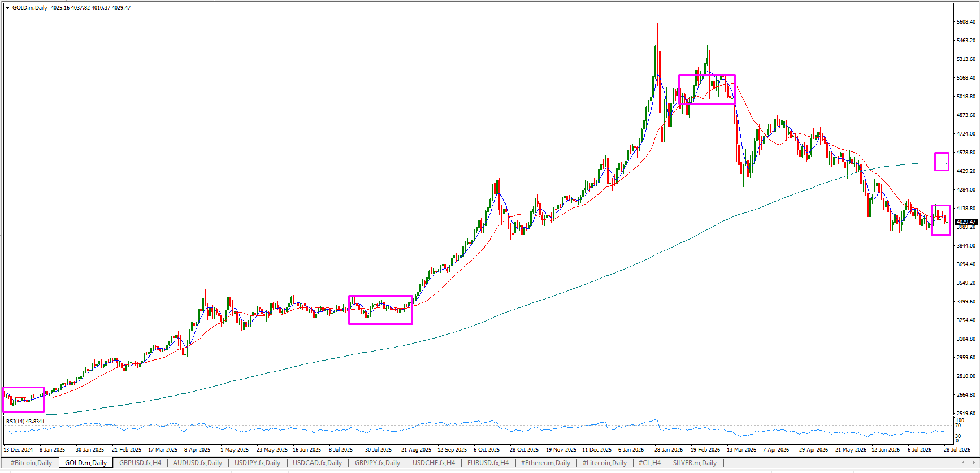Image resolution: width=980 pixels, height=473 pixels.
Task: Open the SILVER.m,Daily chart tab
Action: point(695,463)
